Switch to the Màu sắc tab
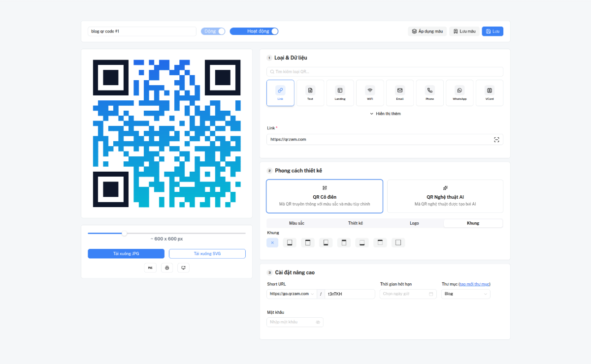This screenshot has height=364, width=591. pos(296,223)
